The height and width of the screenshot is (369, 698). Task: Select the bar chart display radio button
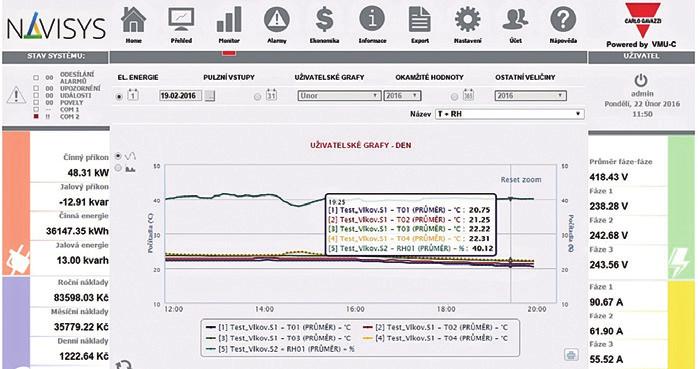pos(118,168)
